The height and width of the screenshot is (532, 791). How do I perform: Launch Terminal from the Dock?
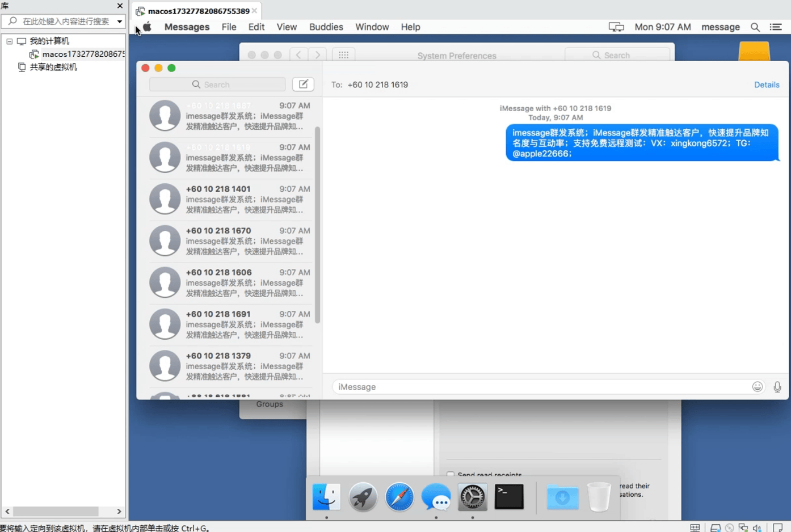click(x=509, y=497)
